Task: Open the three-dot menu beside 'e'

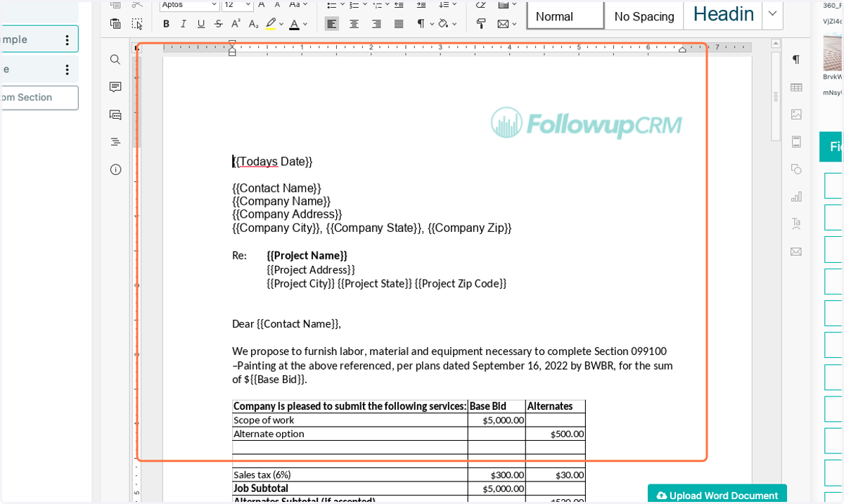Action: (67, 70)
